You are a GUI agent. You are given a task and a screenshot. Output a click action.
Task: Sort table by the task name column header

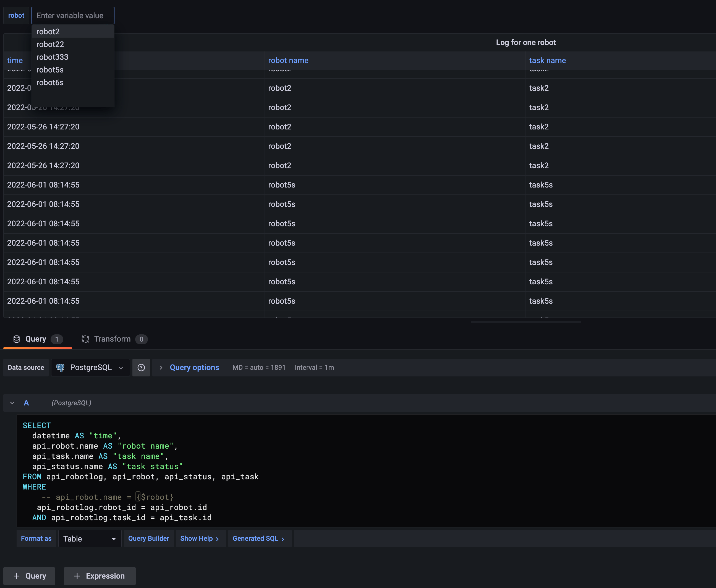tap(547, 60)
